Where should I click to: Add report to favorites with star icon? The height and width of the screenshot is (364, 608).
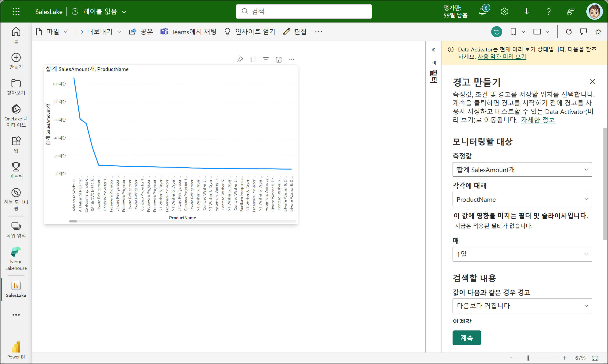click(x=598, y=32)
